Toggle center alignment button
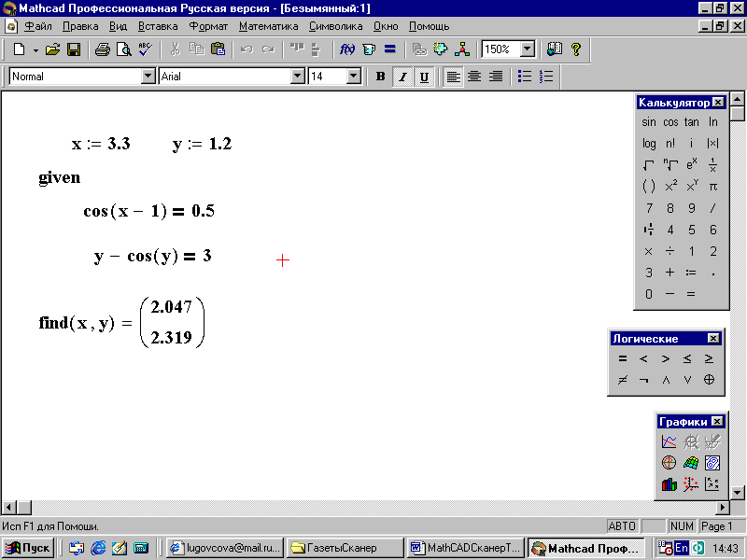Screen dimensions: 747x560 (x=474, y=77)
